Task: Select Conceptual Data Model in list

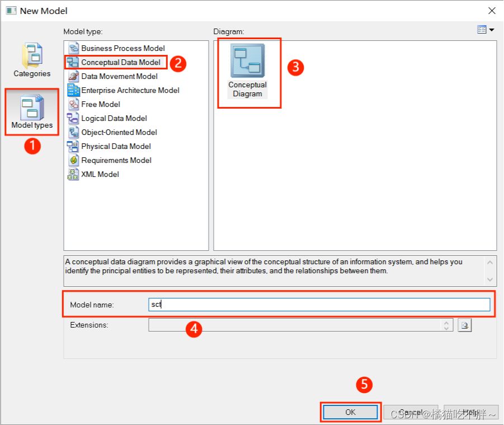Action: point(120,62)
